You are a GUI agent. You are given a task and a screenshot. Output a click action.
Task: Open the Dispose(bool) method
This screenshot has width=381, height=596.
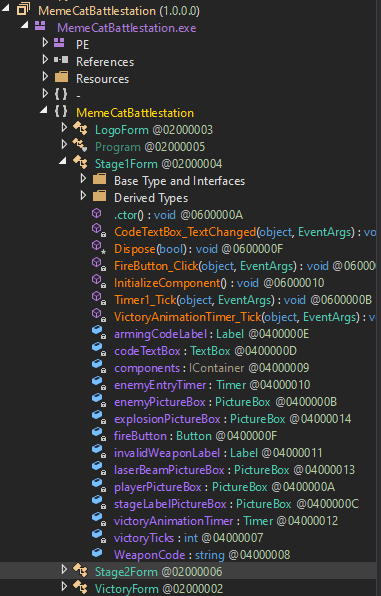(x=199, y=249)
